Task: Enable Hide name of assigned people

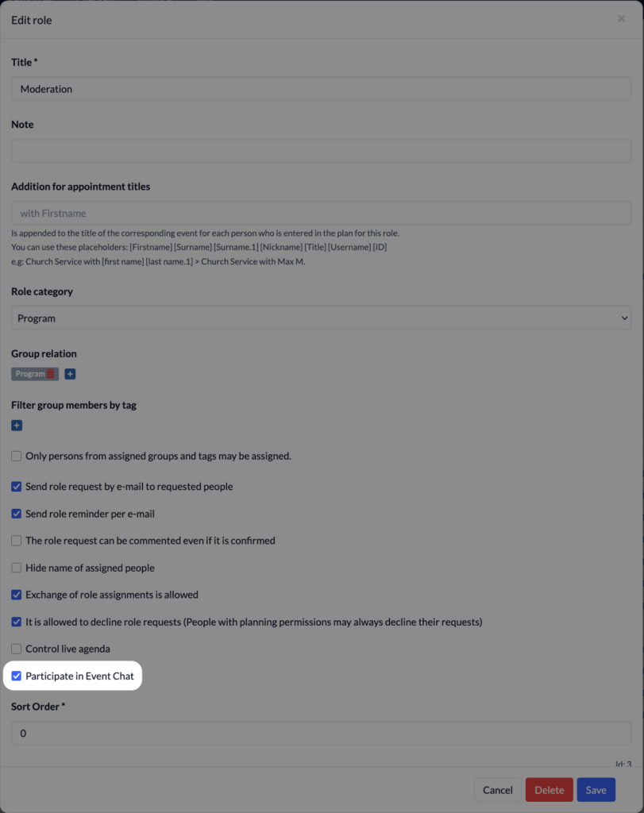Action: (x=16, y=568)
